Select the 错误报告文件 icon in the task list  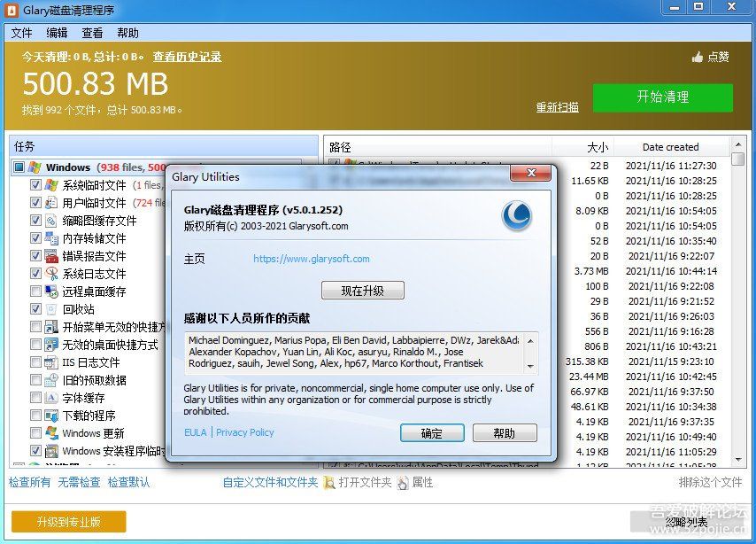(x=52, y=256)
